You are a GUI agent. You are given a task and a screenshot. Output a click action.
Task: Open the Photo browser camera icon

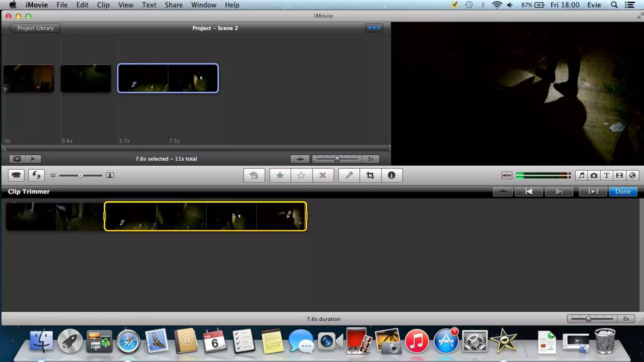point(594,175)
